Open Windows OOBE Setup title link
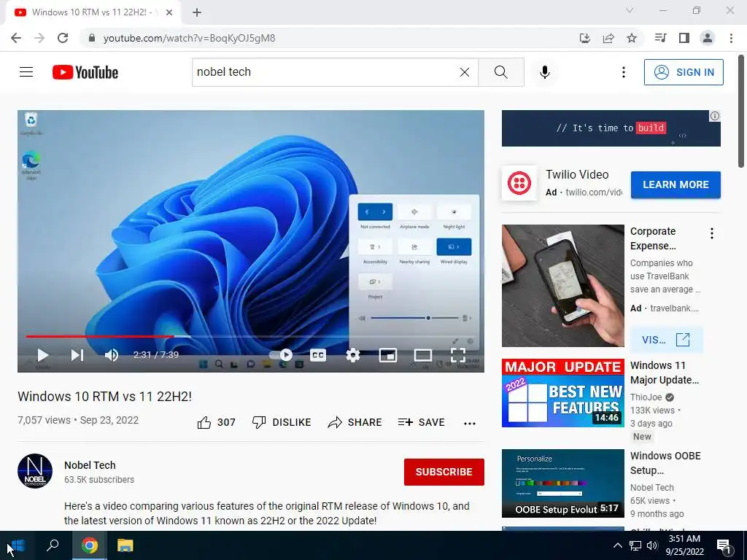This screenshot has width=747, height=560. 665,463
